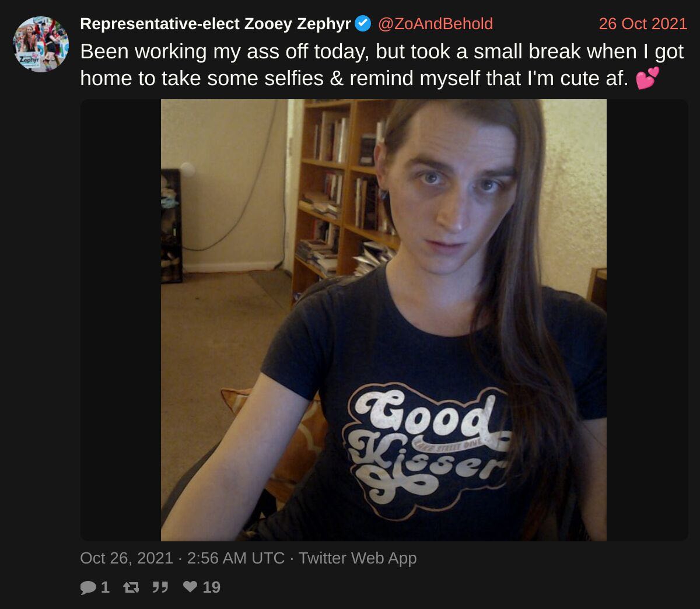Image resolution: width=700 pixels, height=609 pixels.
Task: Open the attached selfie photo
Action: (x=384, y=320)
